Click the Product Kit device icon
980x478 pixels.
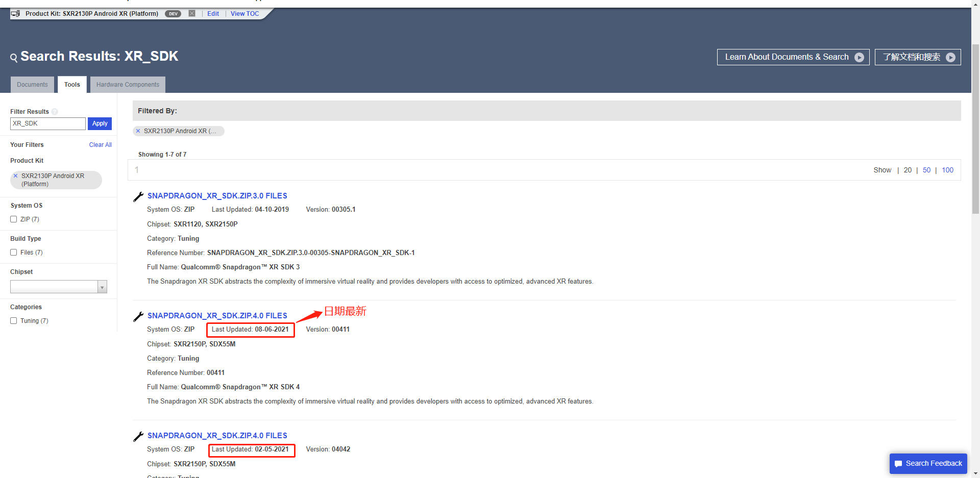point(15,14)
